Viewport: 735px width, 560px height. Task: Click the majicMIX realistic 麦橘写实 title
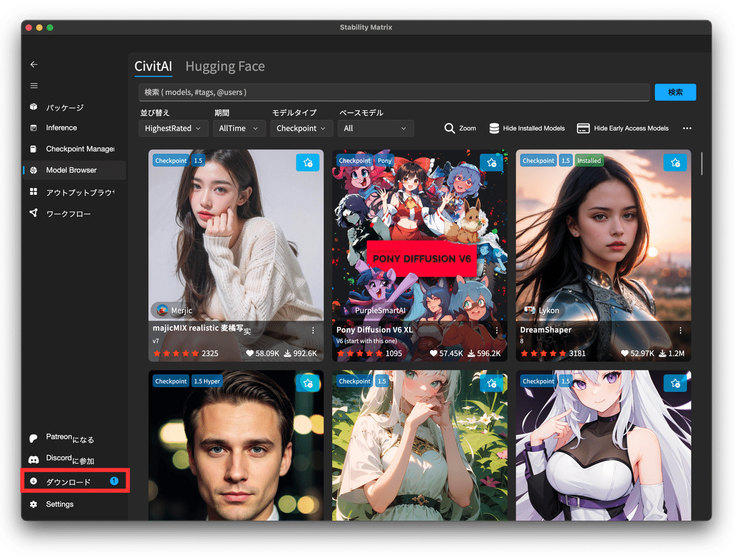pos(202,330)
